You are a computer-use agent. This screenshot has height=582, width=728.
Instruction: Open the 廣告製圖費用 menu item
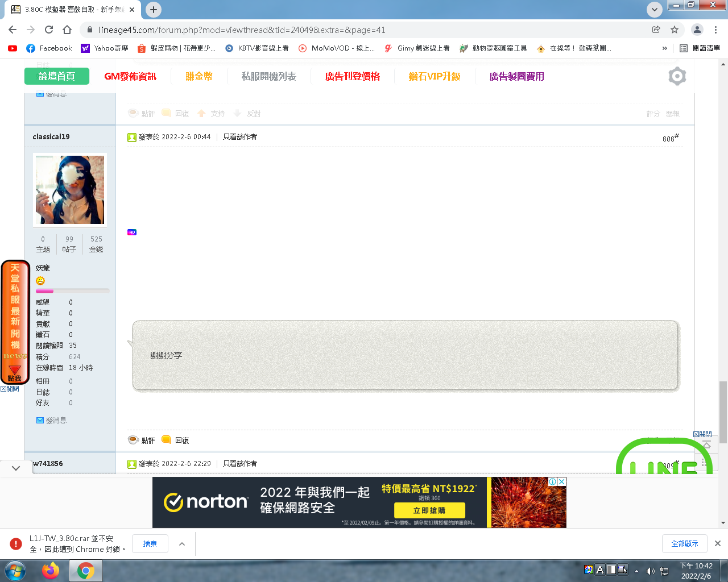[517, 76]
